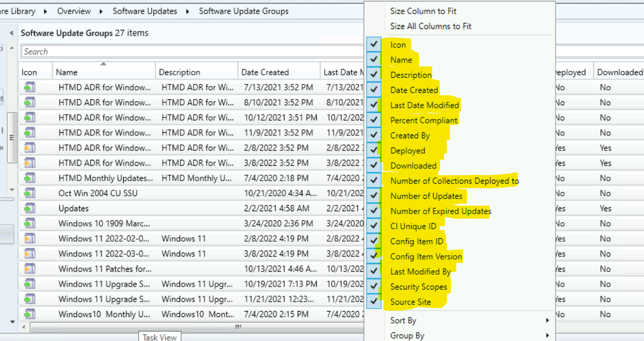Select the Oct Win 2004 CU SSU name
644x341 pixels.
point(98,193)
